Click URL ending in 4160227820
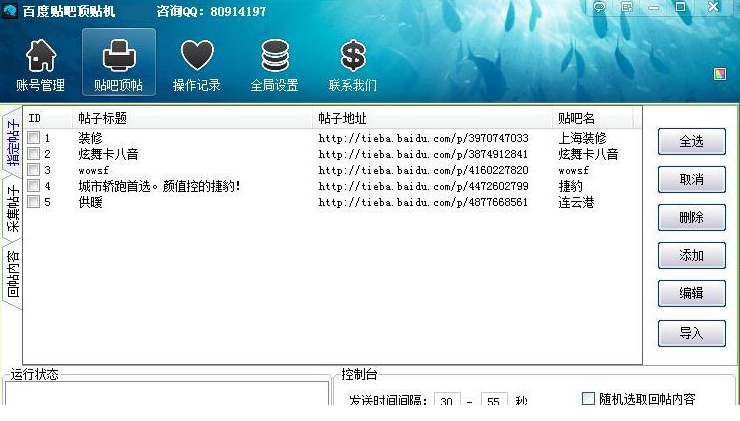This screenshot has width=740, height=421. click(x=423, y=170)
